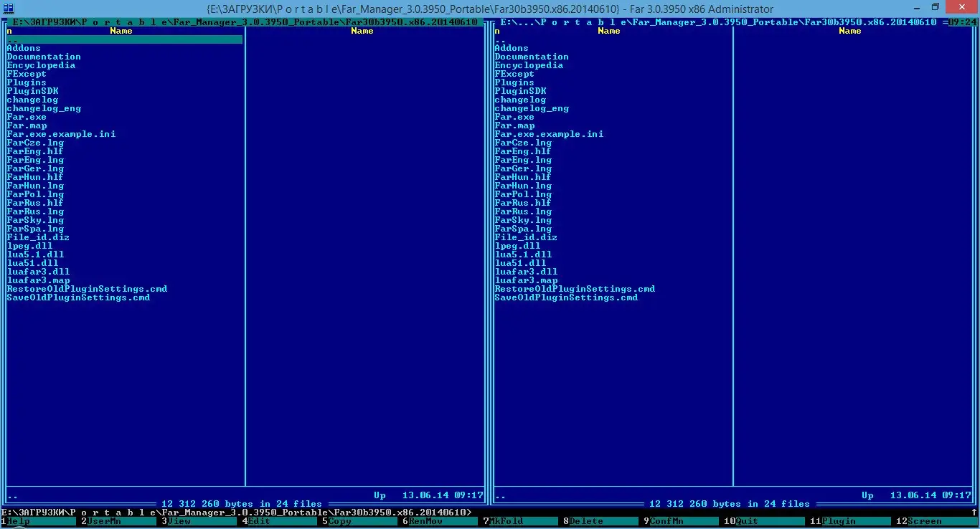Viewport: 980px width, 529px height.
Task: Select FarRus.lng in the left panel
Action: tap(35, 211)
